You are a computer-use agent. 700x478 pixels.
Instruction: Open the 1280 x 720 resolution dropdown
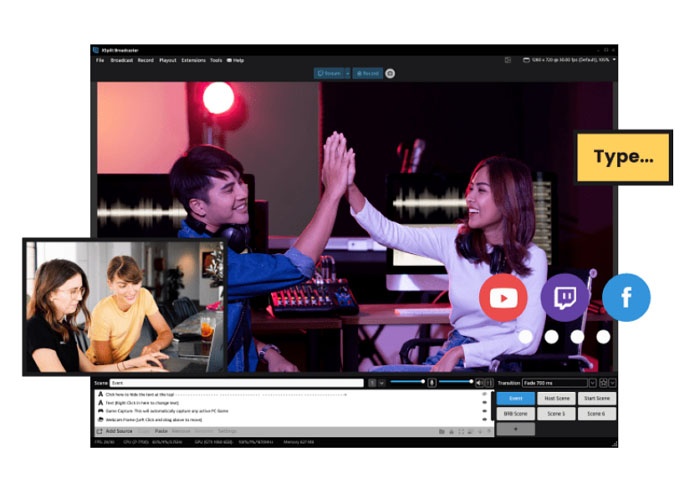tap(570, 60)
